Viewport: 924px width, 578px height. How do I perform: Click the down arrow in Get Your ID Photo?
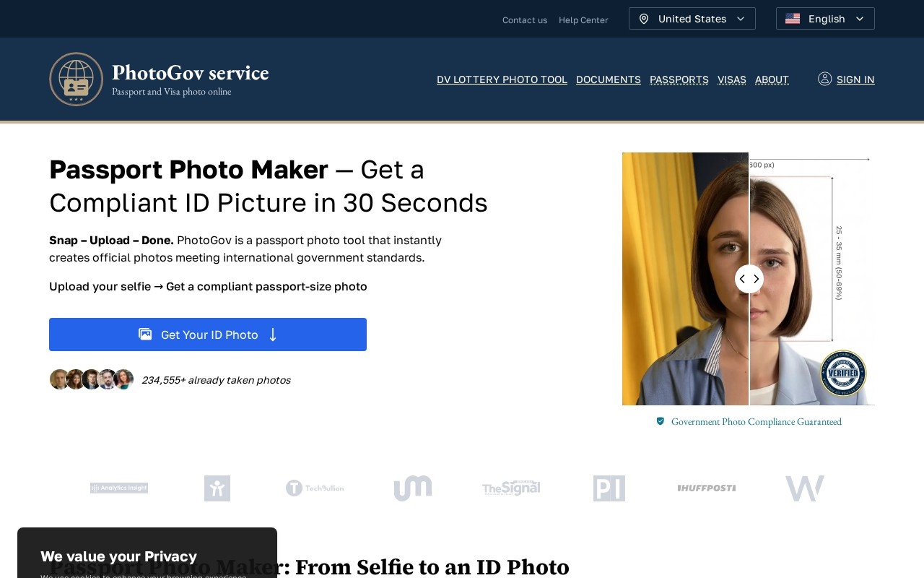click(x=273, y=335)
